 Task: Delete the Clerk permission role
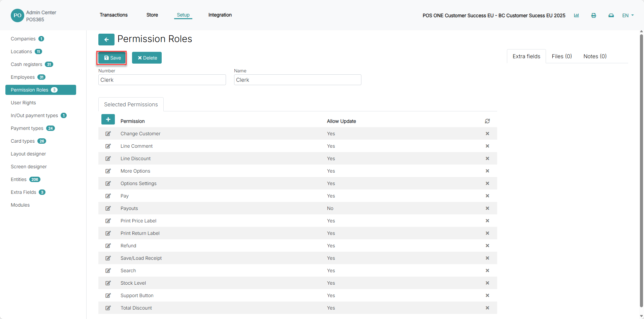pyautogui.click(x=147, y=58)
